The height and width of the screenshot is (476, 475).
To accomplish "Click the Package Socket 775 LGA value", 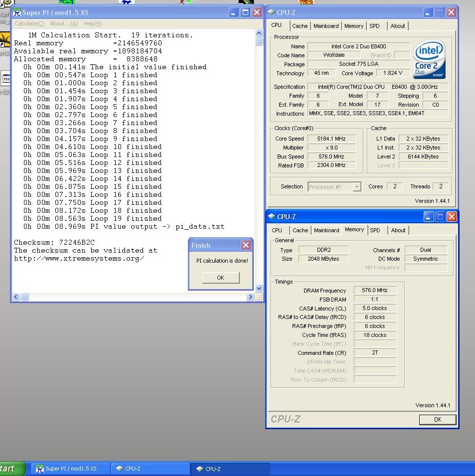I will tap(359, 64).
